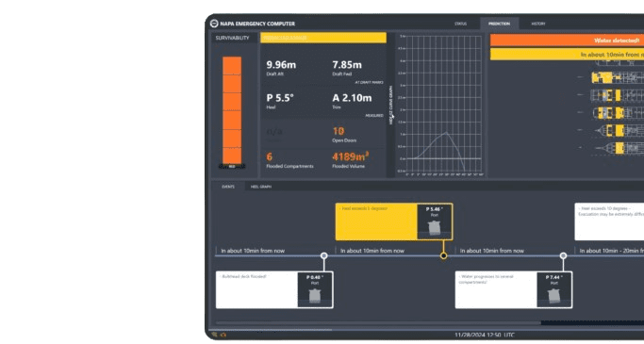Click the orange Water detected alert banner
The height and width of the screenshot is (344, 644).
(568, 41)
